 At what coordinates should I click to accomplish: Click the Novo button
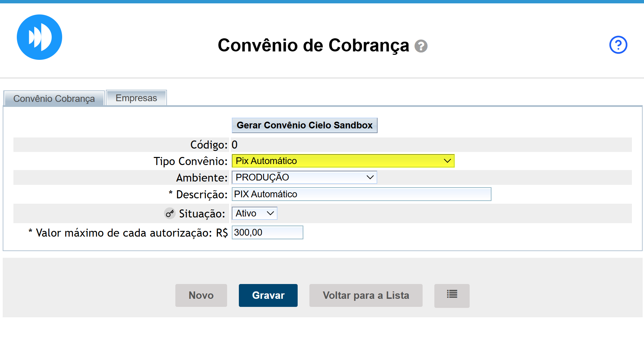click(x=201, y=295)
